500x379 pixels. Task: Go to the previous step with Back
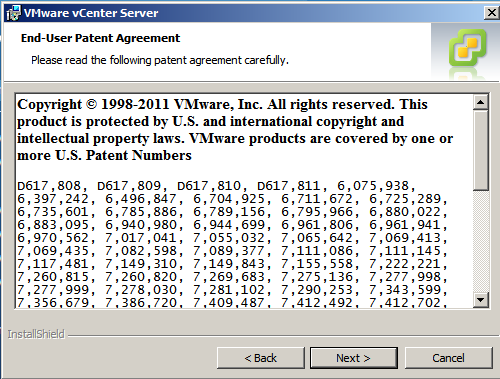pyautogui.click(x=261, y=358)
